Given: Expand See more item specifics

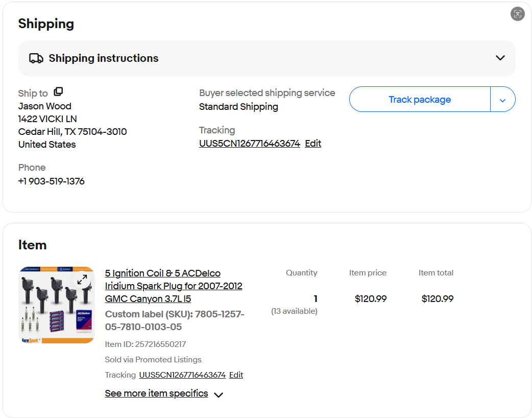Looking at the screenshot, I should click(156, 393).
